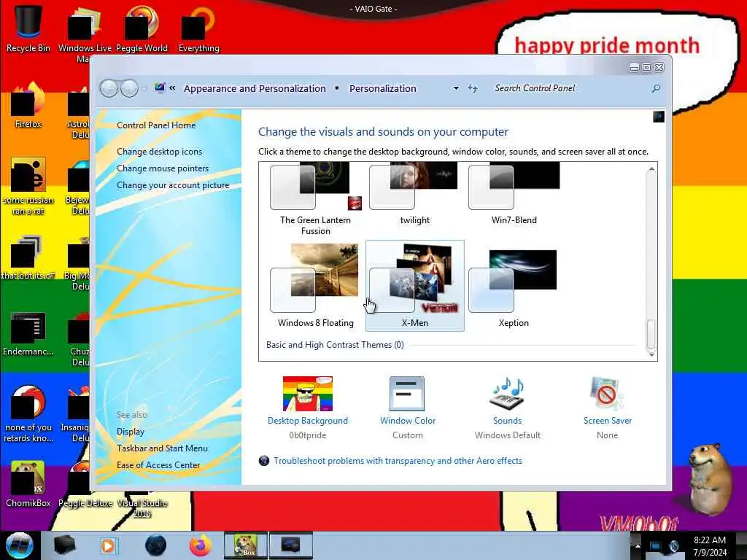Viewport: 747px width, 560px height.
Task: Click the theme list scroll down arrow
Action: (651, 354)
